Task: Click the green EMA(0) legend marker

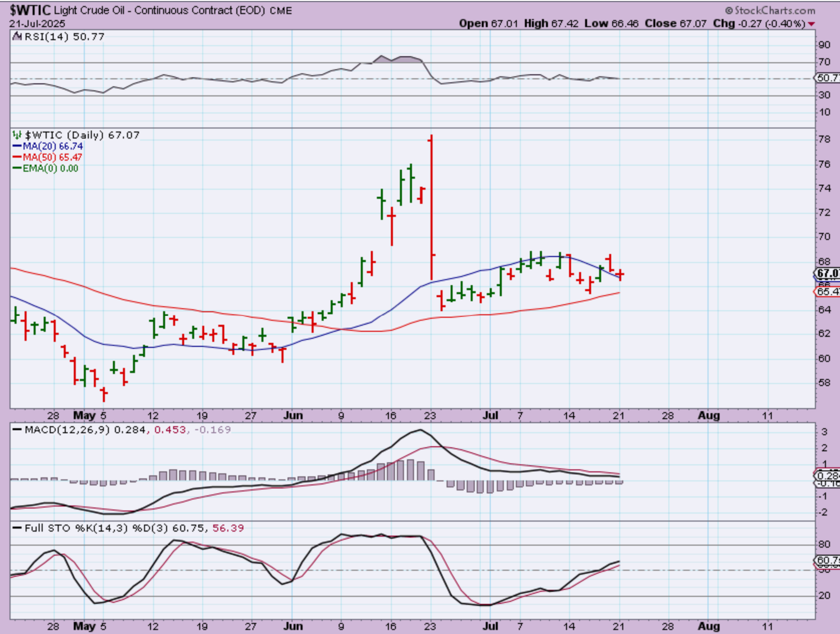Action: click(x=17, y=169)
